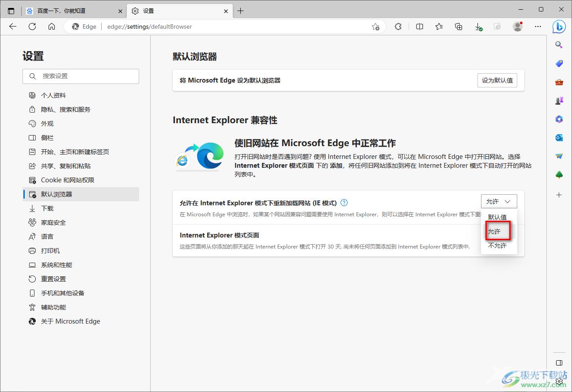This screenshot has height=392, width=572.
Task: Open Microsoft 365 sidebar icon
Action: coord(559,119)
